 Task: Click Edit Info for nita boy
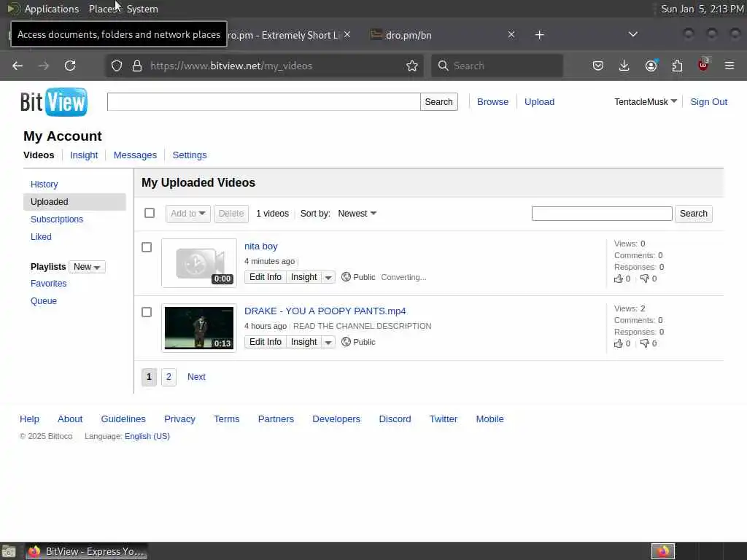266,277
